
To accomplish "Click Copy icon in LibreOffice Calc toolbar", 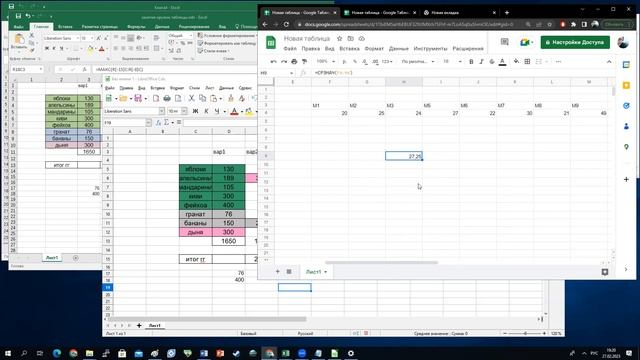I will (x=202, y=98).
